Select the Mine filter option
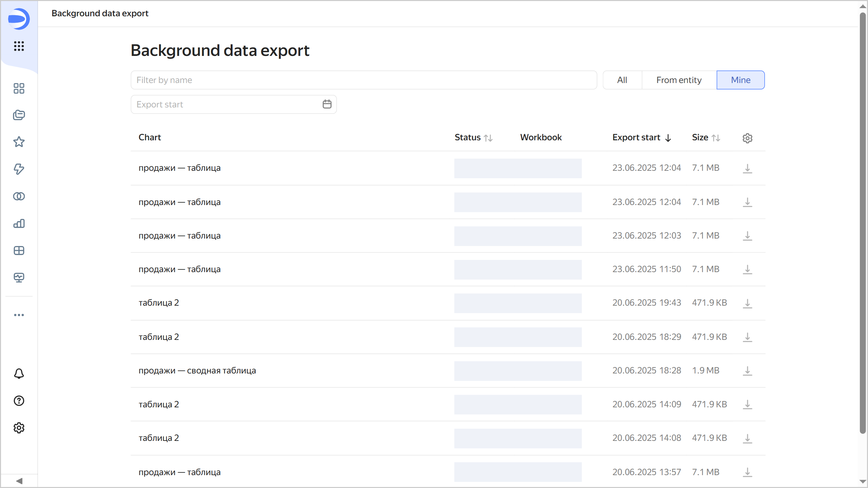Viewport: 868px width, 488px height. (741, 80)
